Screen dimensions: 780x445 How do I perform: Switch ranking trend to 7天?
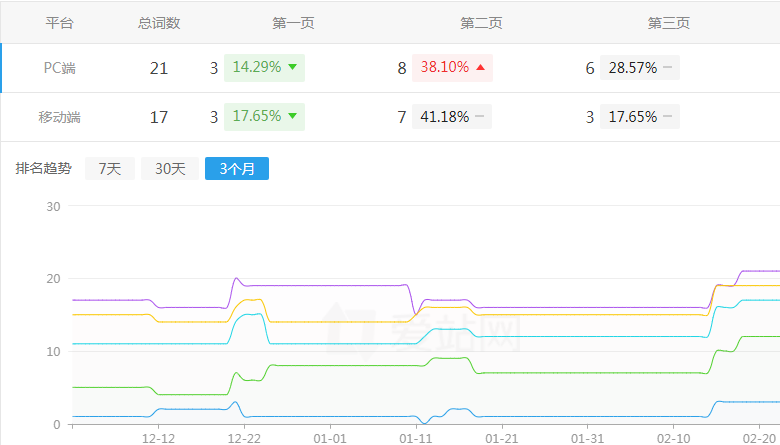point(109,169)
